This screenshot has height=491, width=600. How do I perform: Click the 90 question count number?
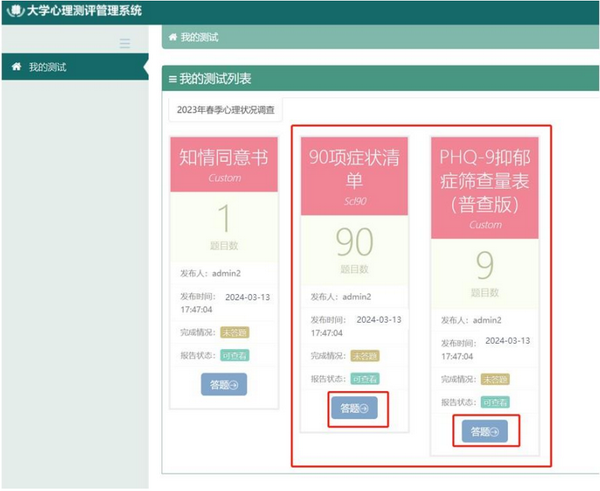click(354, 242)
